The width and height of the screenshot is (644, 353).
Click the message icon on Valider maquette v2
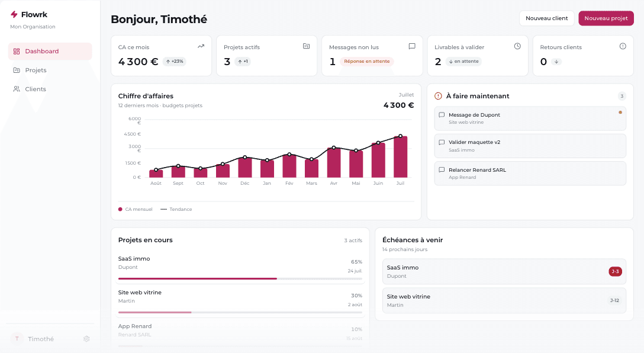click(x=442, y=143)
